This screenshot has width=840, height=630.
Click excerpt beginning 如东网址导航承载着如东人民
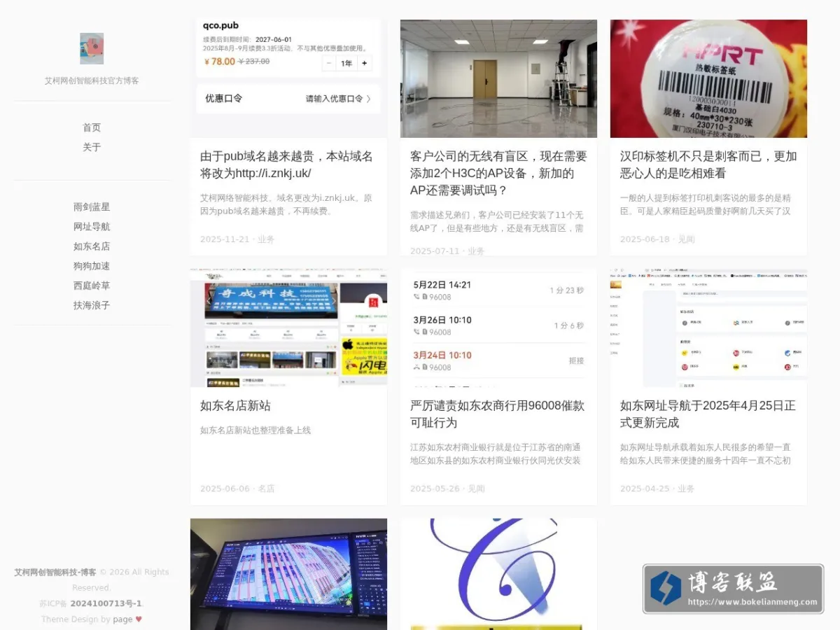click(706, 454)
